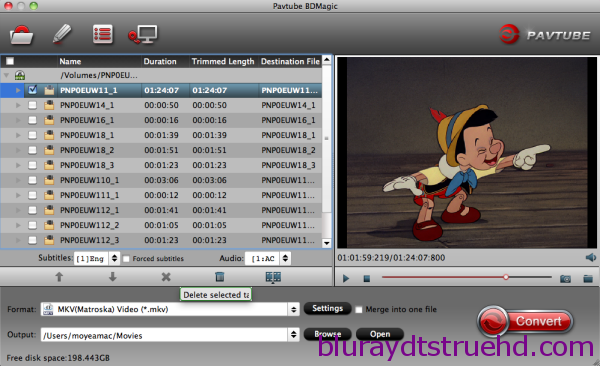Image resolution: width=600 pixels, height=366 pixels.
Task: Click the Pavtube logo
Action: coord(545,35)
